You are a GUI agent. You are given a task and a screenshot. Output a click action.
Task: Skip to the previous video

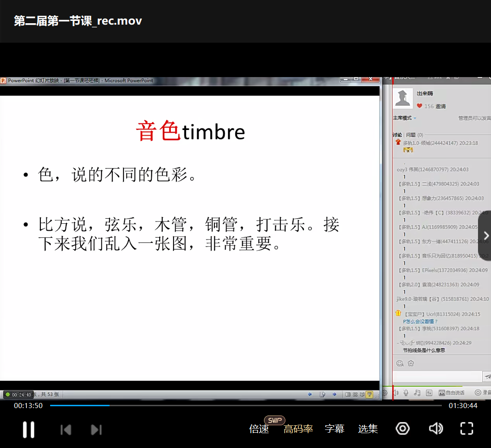pyautogui.click(x=66, y=429)
